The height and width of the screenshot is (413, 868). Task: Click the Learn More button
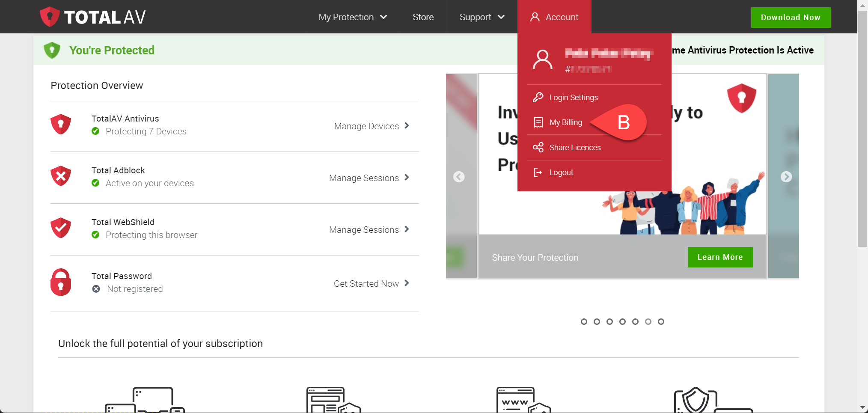[720, 257]
